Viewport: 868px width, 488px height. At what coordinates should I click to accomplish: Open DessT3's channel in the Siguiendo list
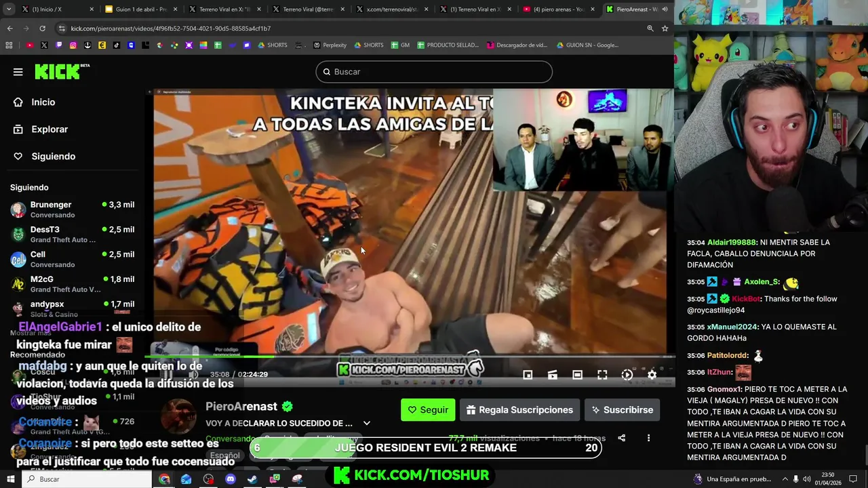[x=72, y=235]
